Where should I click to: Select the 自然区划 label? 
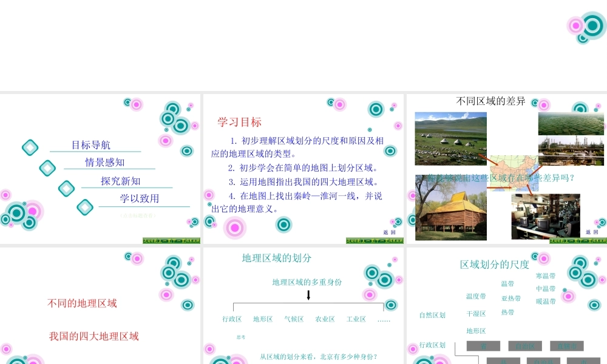432,315
